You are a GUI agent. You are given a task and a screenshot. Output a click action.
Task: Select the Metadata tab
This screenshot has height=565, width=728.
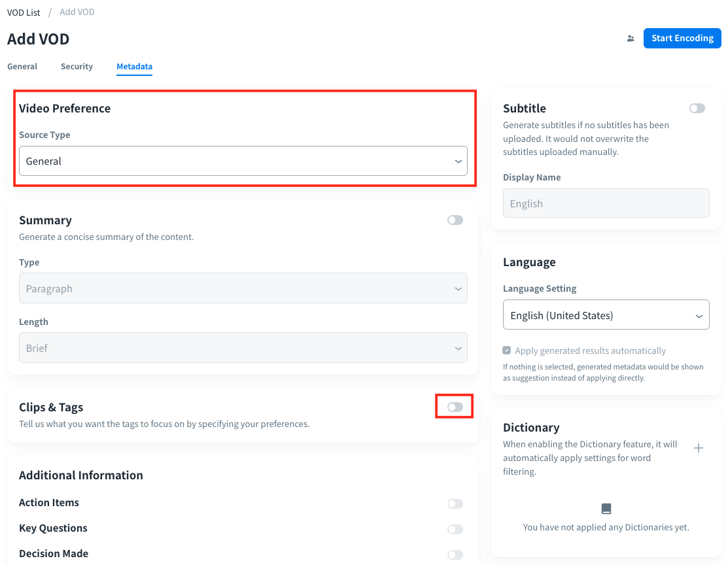click(134, 66)
